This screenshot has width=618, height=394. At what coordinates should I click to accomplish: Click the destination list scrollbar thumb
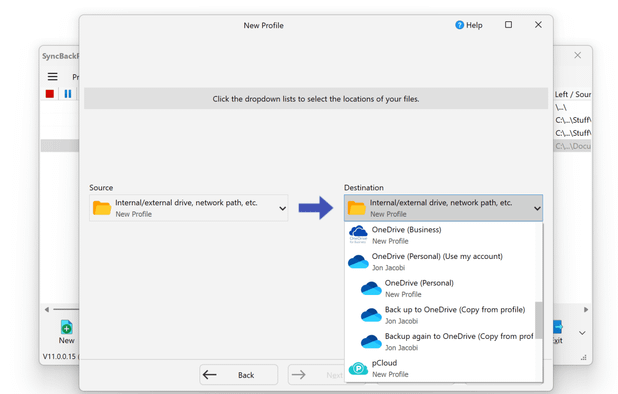[x=539, y=320]
